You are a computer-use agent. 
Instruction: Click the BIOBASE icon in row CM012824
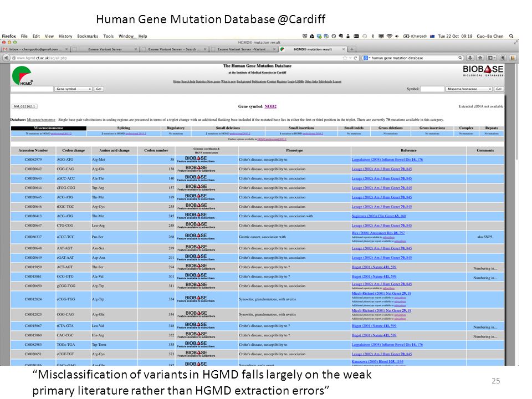pos(196,299)
